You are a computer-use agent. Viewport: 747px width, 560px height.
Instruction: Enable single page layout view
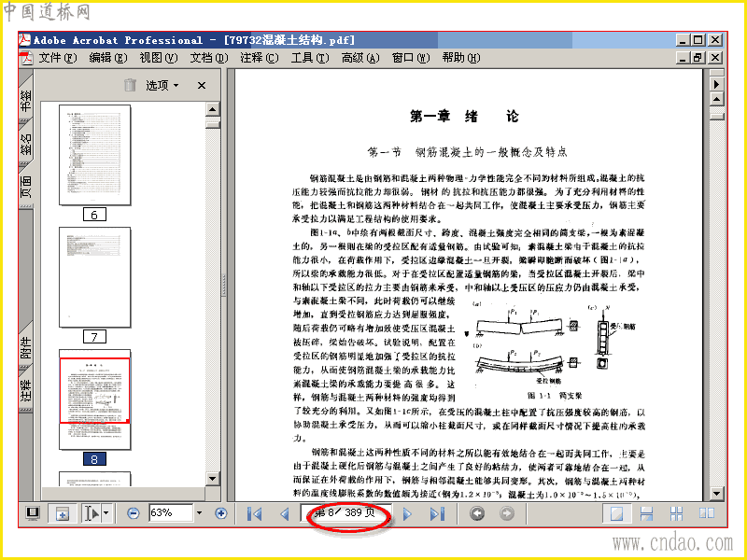[616, 513]
